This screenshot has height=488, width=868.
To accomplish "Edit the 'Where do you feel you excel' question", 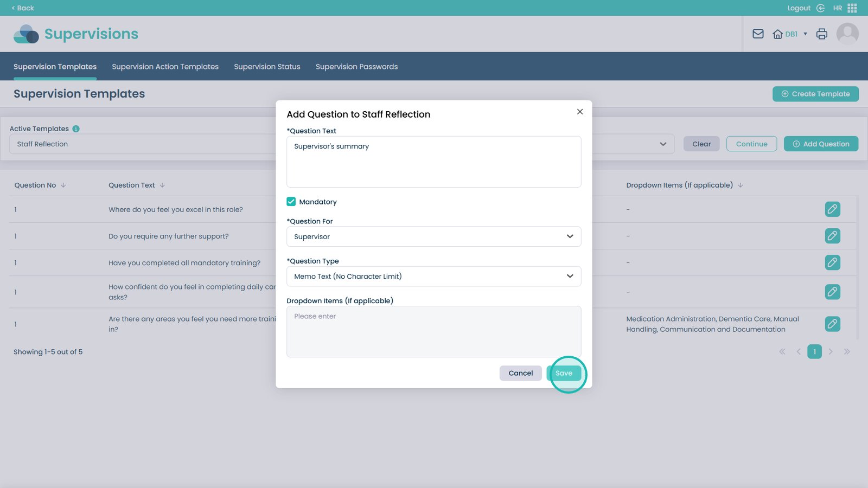I will pyautogui.click(x=832, y=209).
